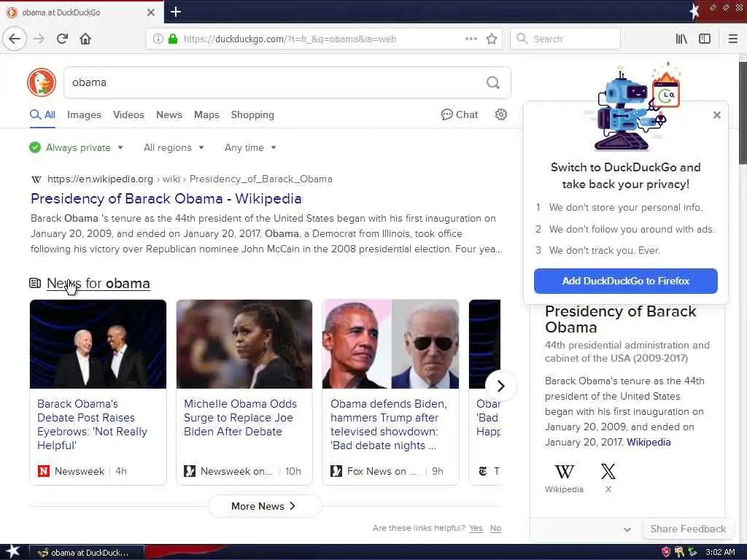Switch to the Shopping tab
747x560 pixels.
coord(252,114)
